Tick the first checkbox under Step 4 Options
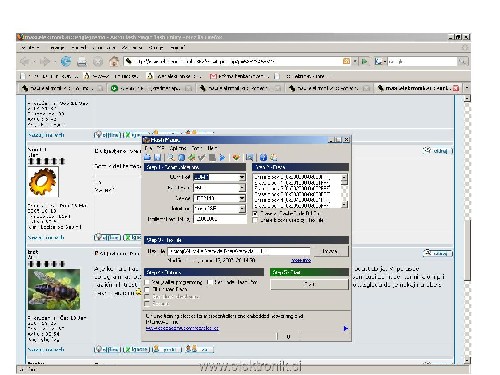Image resolution: width=500 pixels, height=375 pixels. tap(147, 282)
